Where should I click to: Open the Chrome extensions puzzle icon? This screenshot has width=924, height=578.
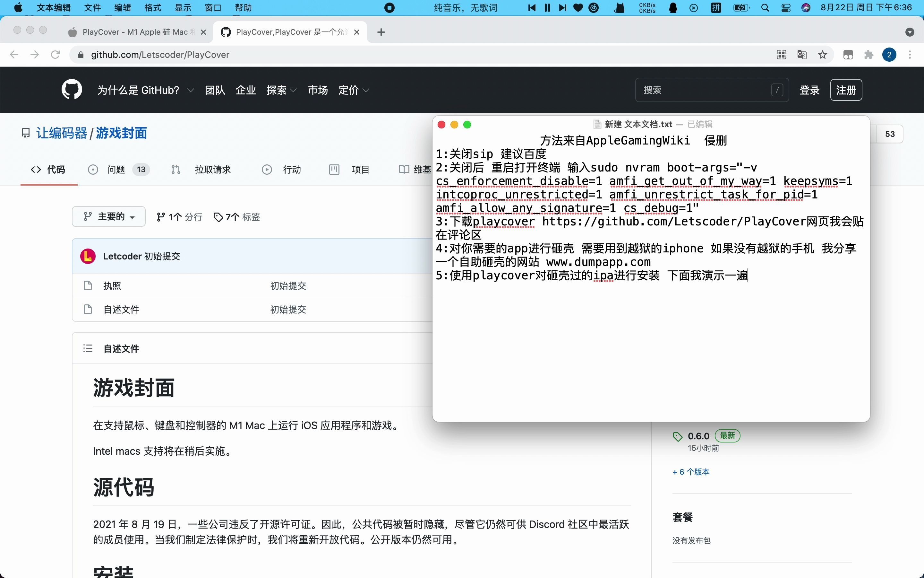[x=868, y=55]
